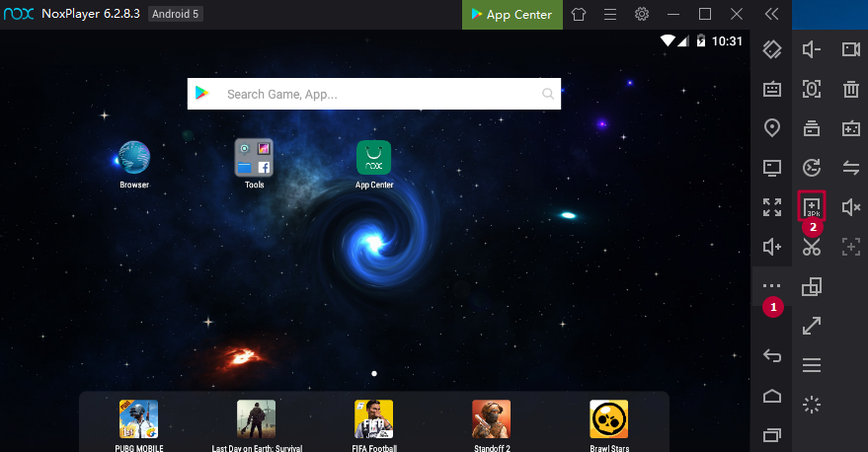868x452 pixels.
Task: Launch FIFA Football from the dock
Action: pos(373,425)
